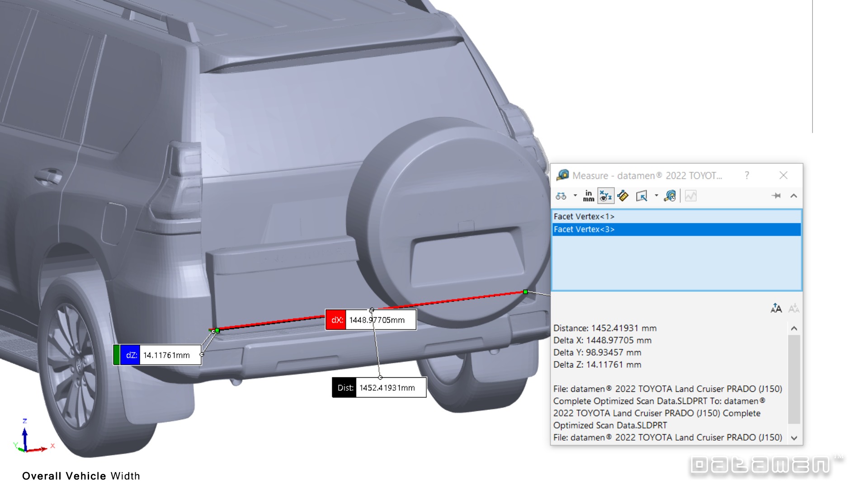Click red dX color label
The height and width of the screenshot is (488, 868).
(x=336, y=320)
